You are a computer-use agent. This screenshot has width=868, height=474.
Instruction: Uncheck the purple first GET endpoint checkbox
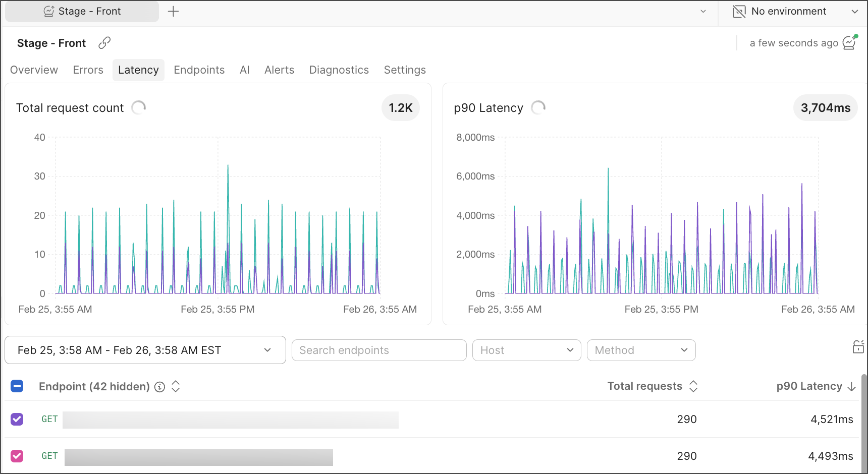click(x=17, y=419)
